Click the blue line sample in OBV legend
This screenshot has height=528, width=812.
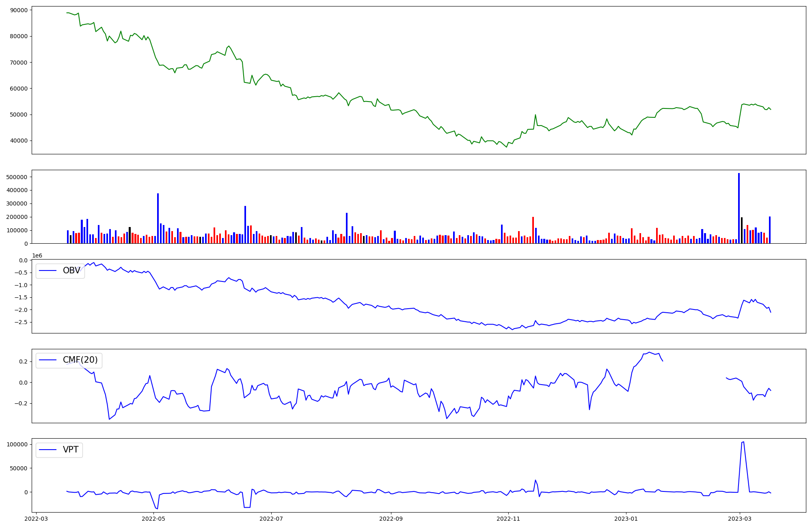[48, 270]
